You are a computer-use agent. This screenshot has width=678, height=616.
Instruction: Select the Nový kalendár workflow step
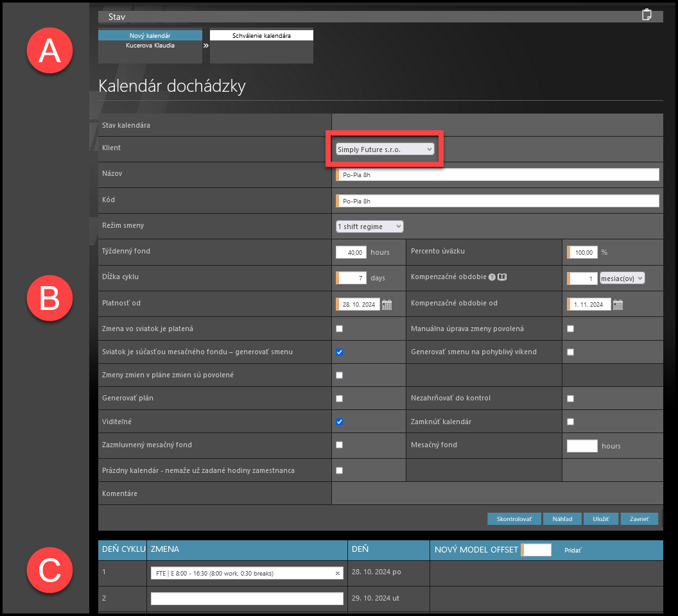pyautogui.click(x=150, y=35)
